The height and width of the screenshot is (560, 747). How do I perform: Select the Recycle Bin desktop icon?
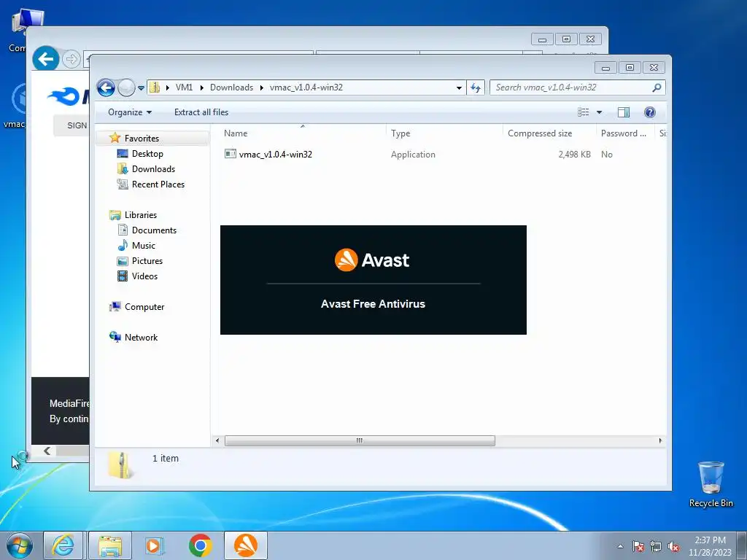tap(711, 484)
